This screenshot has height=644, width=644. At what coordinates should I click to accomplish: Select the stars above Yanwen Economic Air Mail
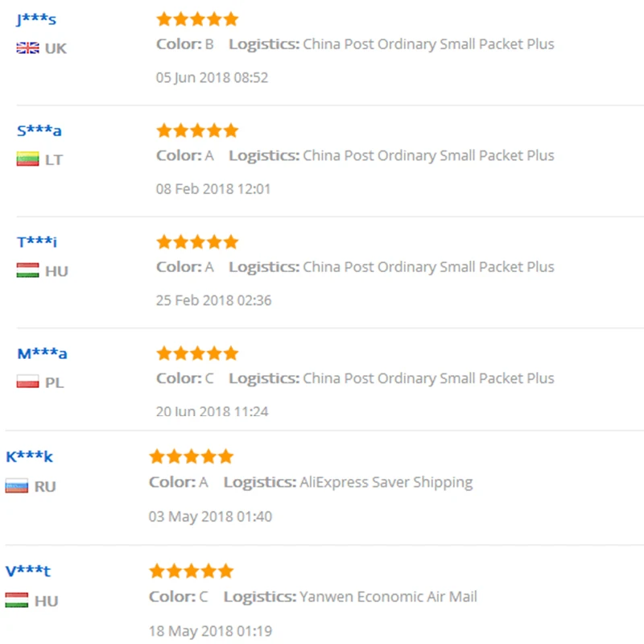(x=191, y=572)
